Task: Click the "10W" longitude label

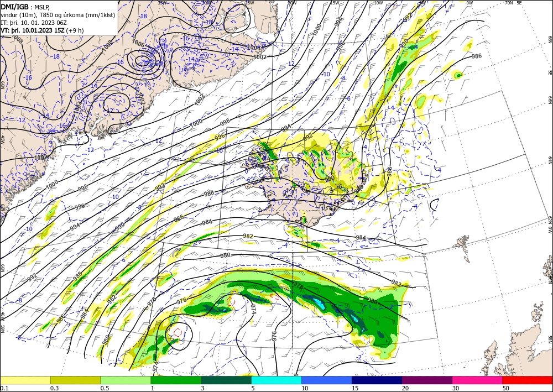Action: [378, 3]
